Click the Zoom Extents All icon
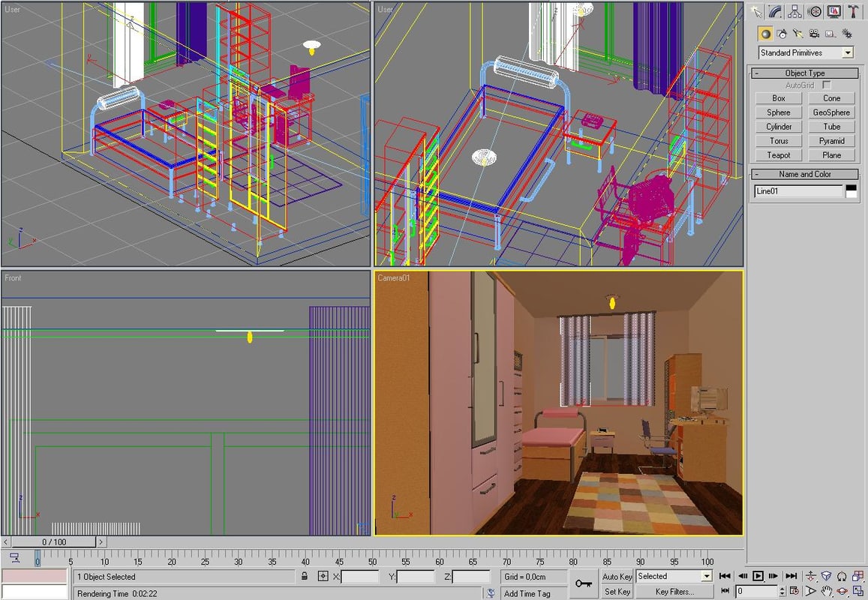 (x=857, y=576)
